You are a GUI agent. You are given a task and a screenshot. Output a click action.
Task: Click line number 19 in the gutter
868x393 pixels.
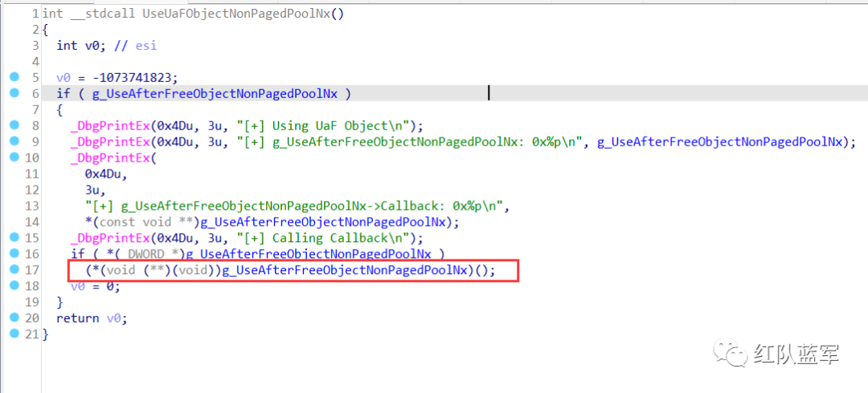click(32, 302)
